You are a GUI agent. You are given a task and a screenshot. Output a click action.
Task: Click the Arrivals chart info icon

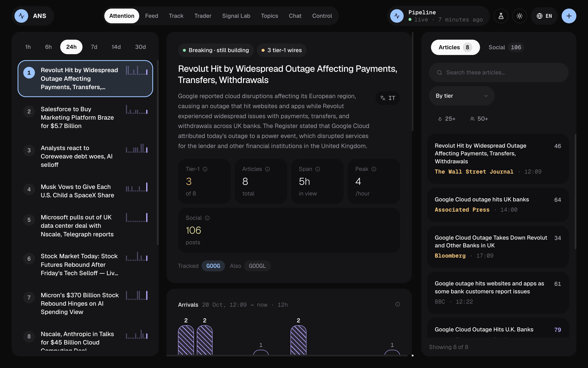click(398, 304)
